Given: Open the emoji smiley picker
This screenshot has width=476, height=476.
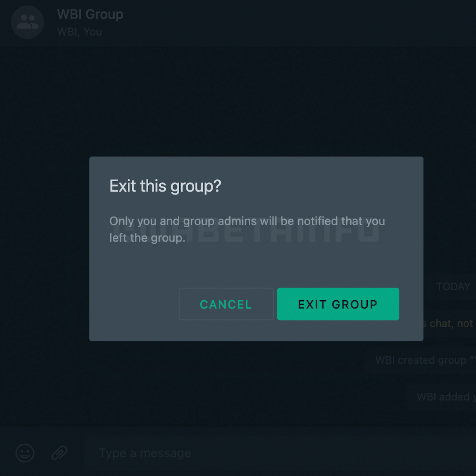Looking at the screenshot, I should click(25, 453).
